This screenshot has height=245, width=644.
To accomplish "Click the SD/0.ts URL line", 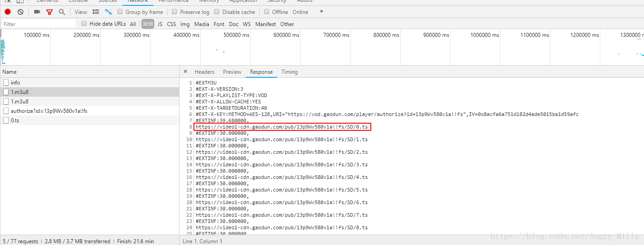I will 282,127.
